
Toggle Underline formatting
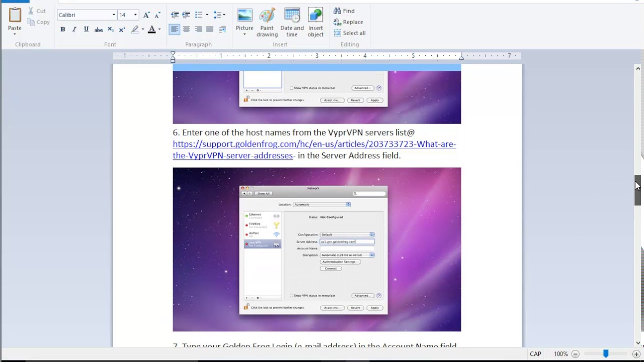click(x=86, y=30)
